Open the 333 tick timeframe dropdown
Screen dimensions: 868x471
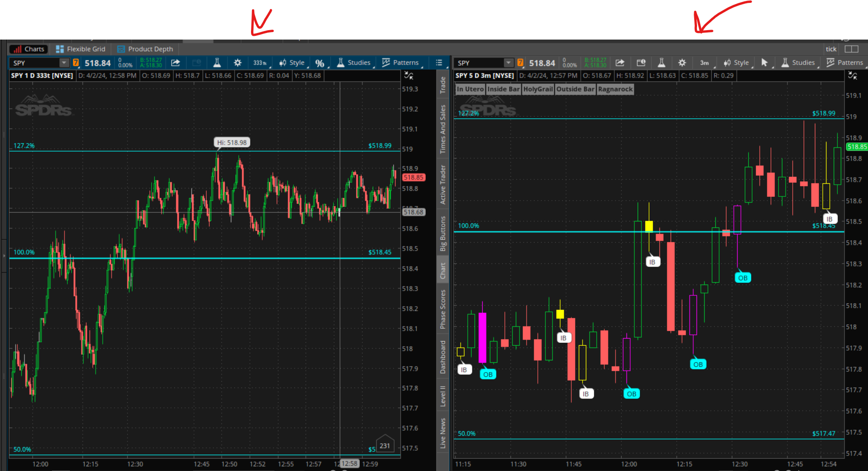coord(260,63)
